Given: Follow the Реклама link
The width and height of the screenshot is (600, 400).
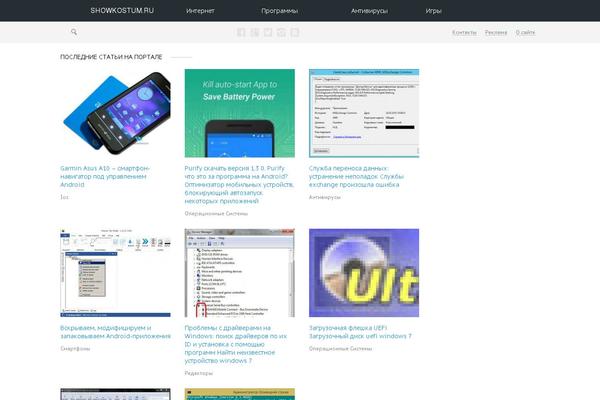Looking at the screenshot, I should (496, 33).
